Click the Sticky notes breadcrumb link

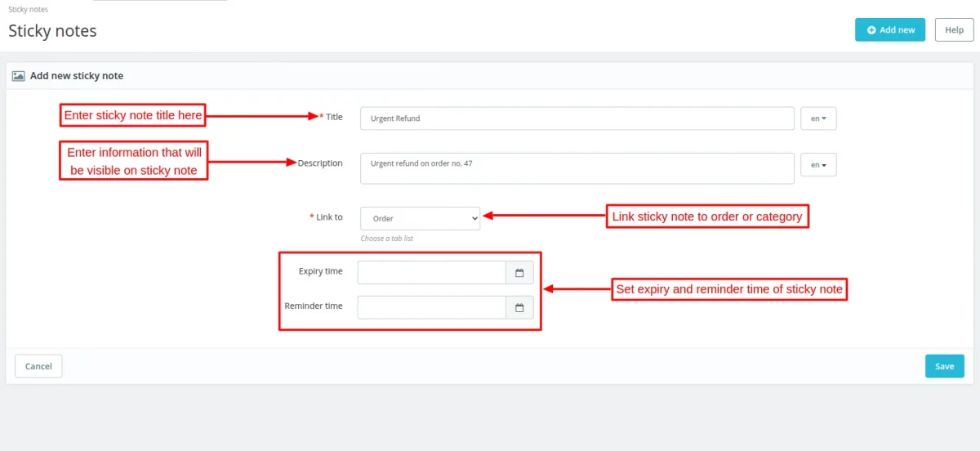pos(28,9)
